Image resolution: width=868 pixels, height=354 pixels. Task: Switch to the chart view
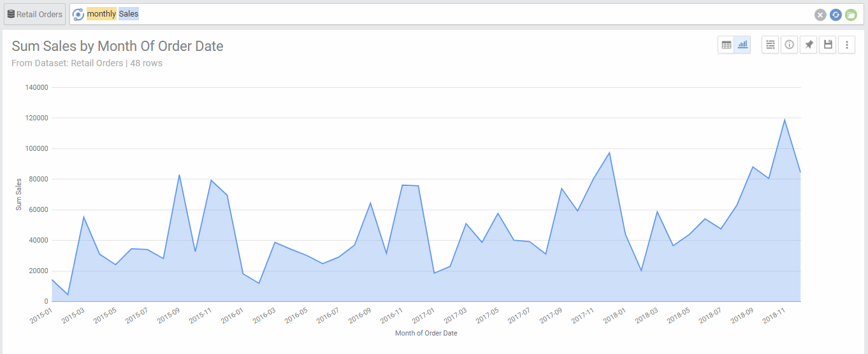click(742, 45)
